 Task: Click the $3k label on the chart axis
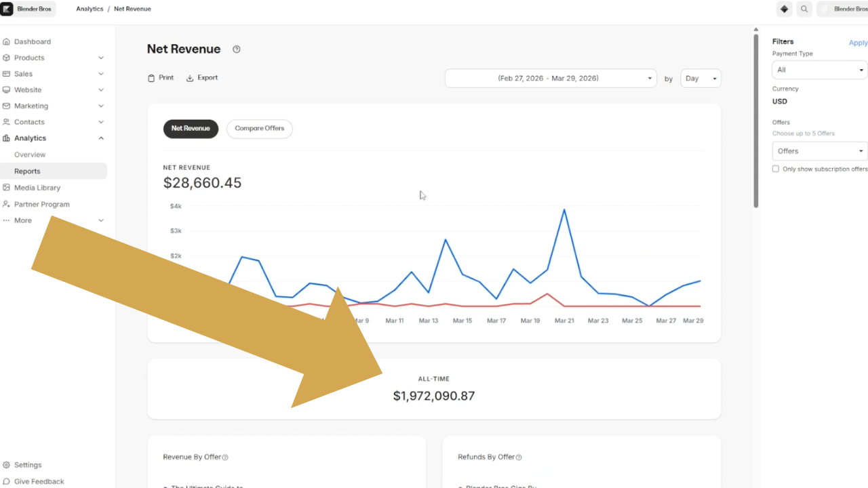(176, 231)
